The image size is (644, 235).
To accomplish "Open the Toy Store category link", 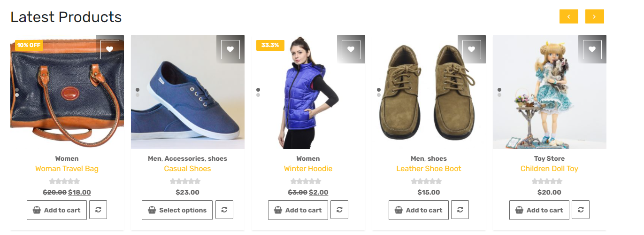I will [549, 158].
